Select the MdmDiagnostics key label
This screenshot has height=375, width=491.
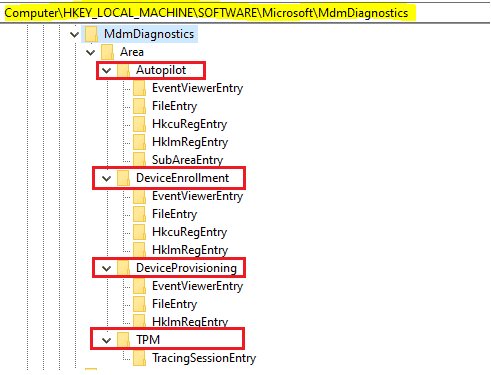click(149, 34)
